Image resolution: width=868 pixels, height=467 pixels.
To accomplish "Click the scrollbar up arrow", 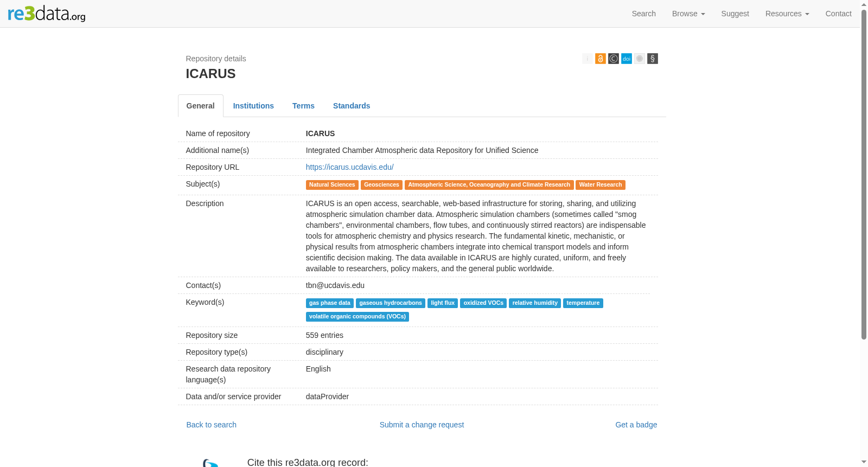I will [x=864, y=4].
